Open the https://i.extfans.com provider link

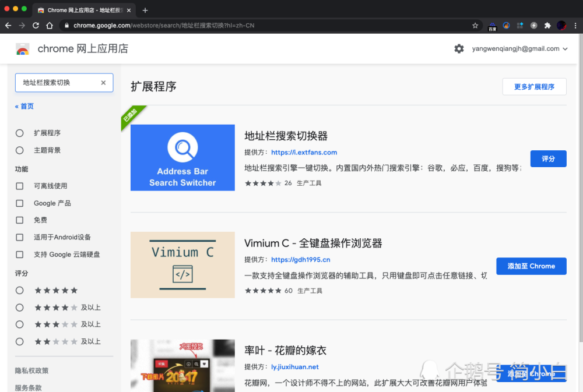[304, 153]
